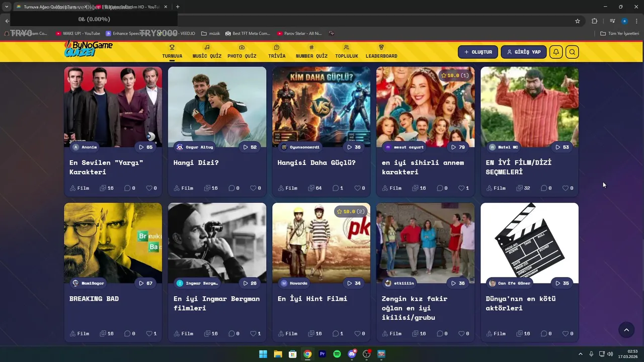Viewport: 644px width, 362px height.
Task: Click author Ozgur Altug badge
Action: click(195, 147)
